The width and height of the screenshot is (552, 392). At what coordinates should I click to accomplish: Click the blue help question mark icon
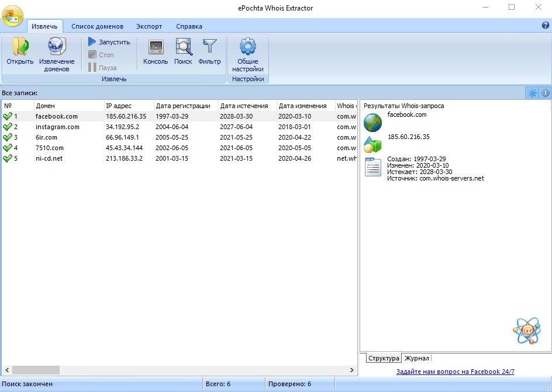coord(546,25)
